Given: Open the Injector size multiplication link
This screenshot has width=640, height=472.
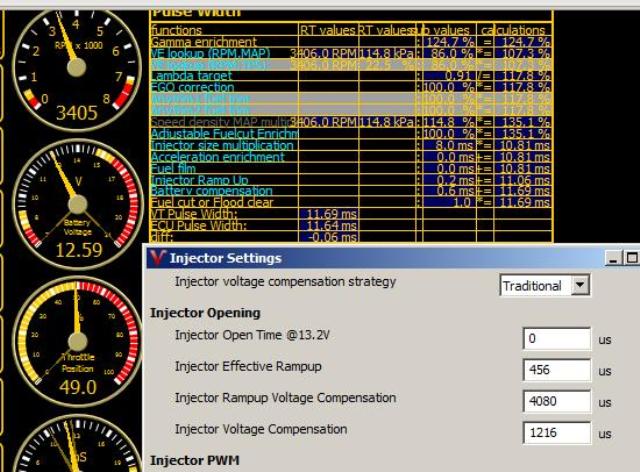Looking at the screenshot, I should click(x=222, y=145).
